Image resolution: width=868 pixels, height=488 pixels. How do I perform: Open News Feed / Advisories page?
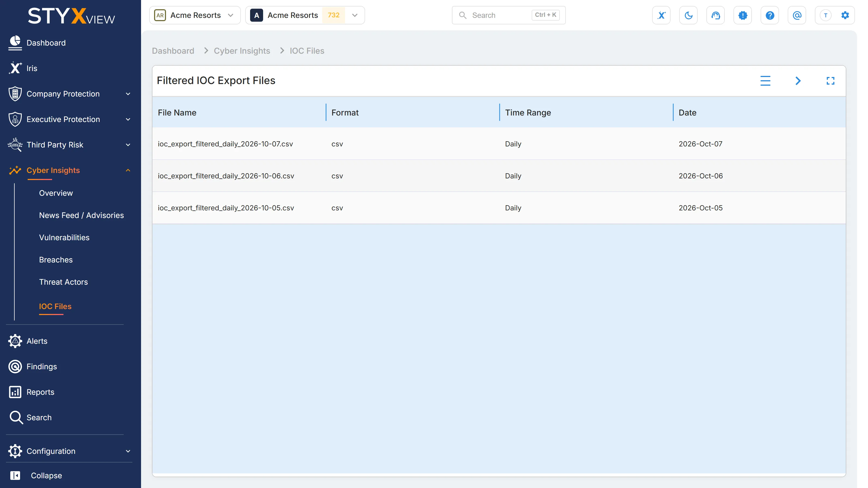(x=82, y=215)
